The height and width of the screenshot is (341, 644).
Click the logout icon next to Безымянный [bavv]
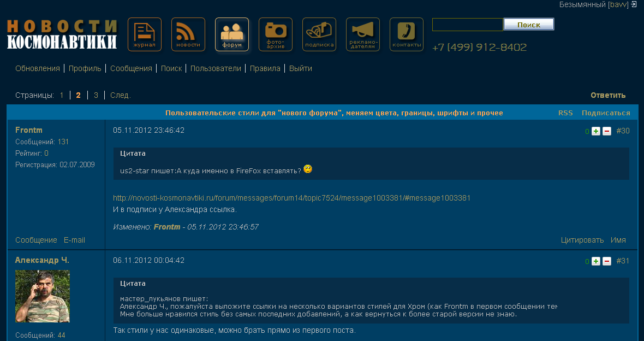click(x=634, y=4)
